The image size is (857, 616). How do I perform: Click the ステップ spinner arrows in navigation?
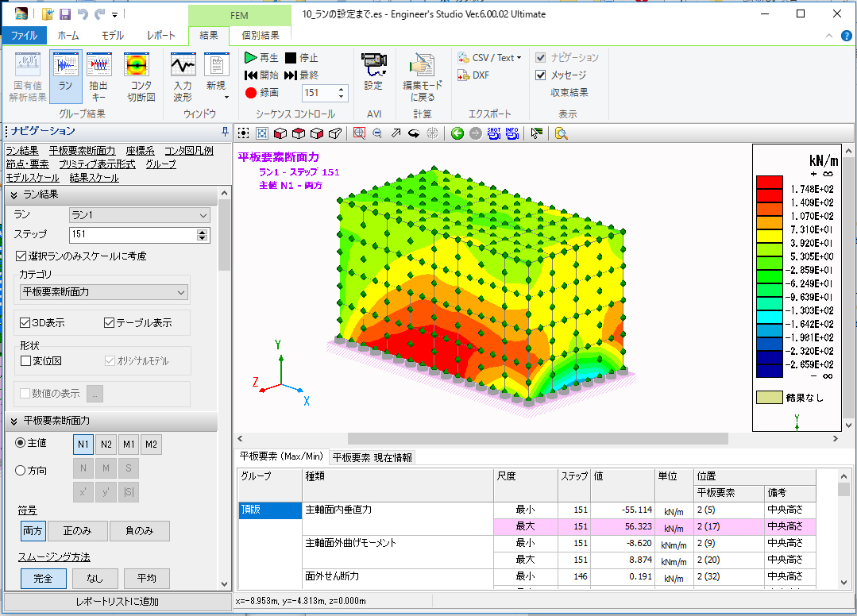[x=203, y=234]
